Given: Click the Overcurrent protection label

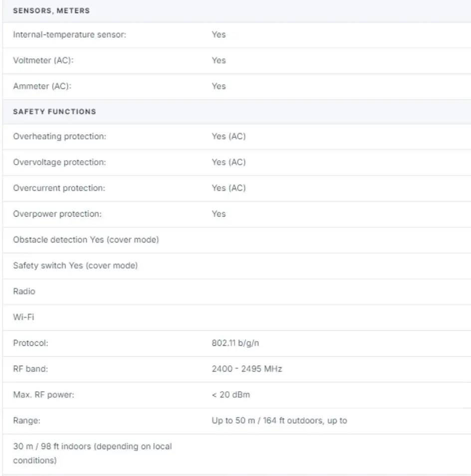Looking at the screenshot, I should click(59, 188).
